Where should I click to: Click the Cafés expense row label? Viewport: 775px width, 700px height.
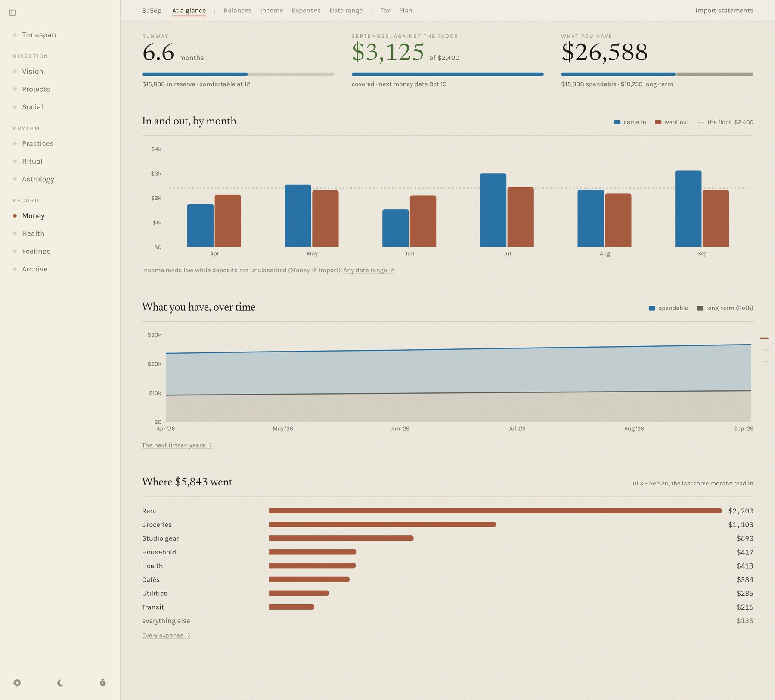(151, 580)
